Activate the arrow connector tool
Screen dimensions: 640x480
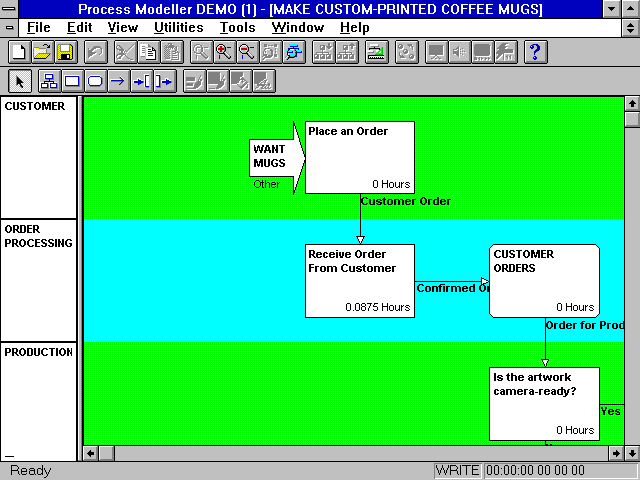[118, 81]
